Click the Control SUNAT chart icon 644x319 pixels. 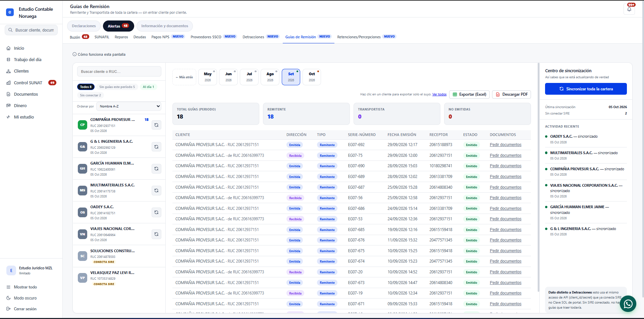(8, 83)
